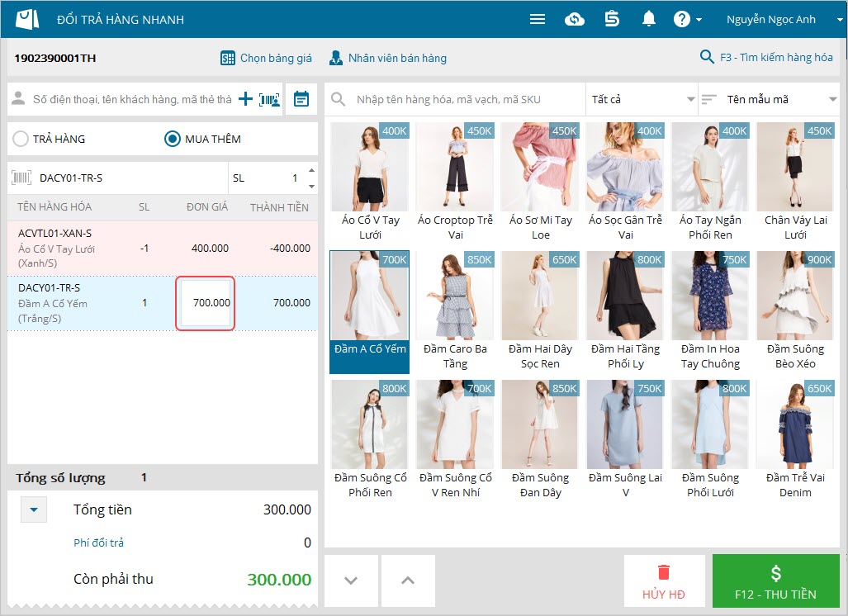Select the Đầm Suông Lai V product
Image resolution: width=848 pixels, height=616 pixels.
625,440
